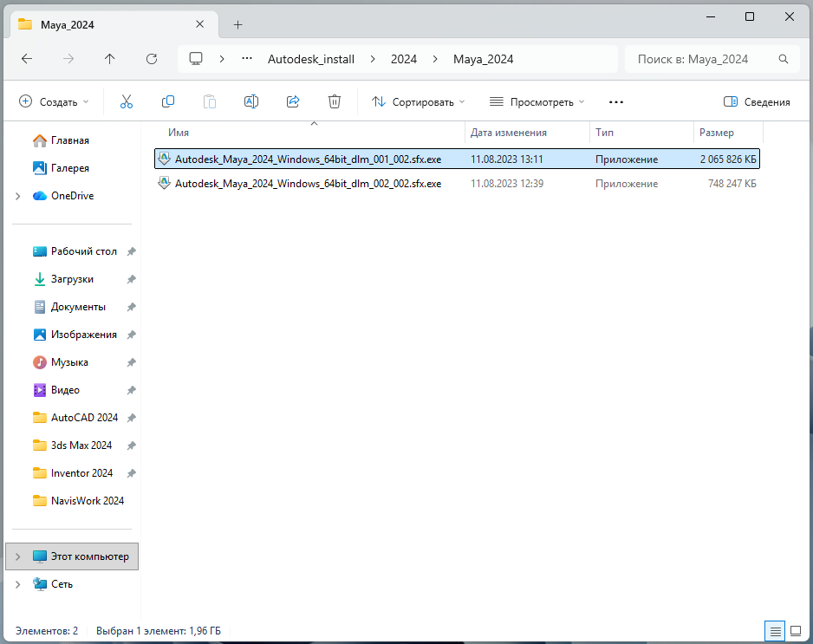Click the search magnifier icon
Screen dimensions: 813x644
(x=784, y=59)
